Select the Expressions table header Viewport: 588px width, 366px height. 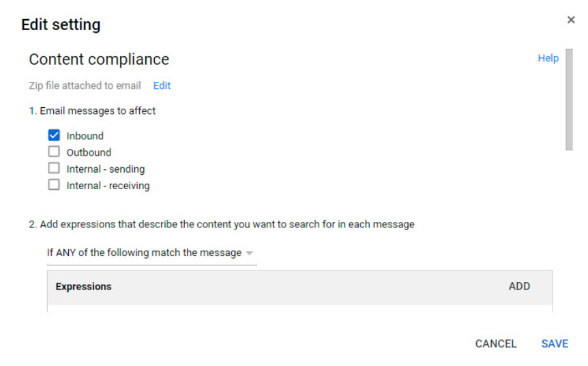(x=83, y=287)
